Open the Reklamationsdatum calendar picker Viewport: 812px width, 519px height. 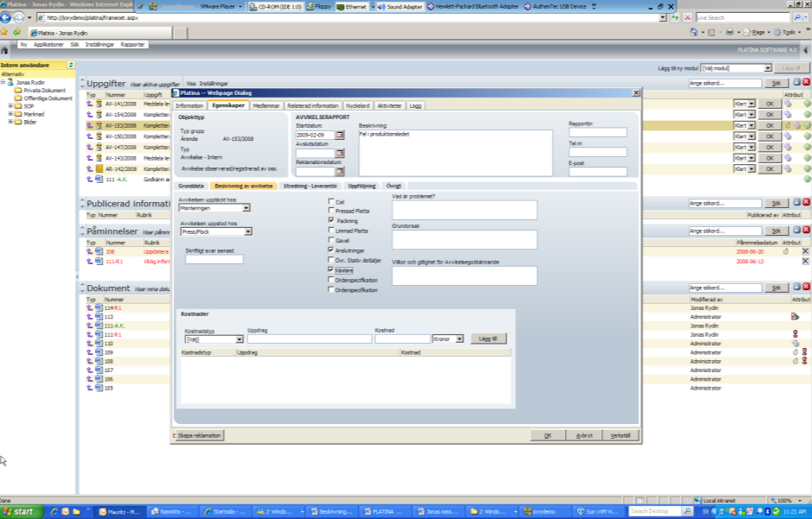340,171
